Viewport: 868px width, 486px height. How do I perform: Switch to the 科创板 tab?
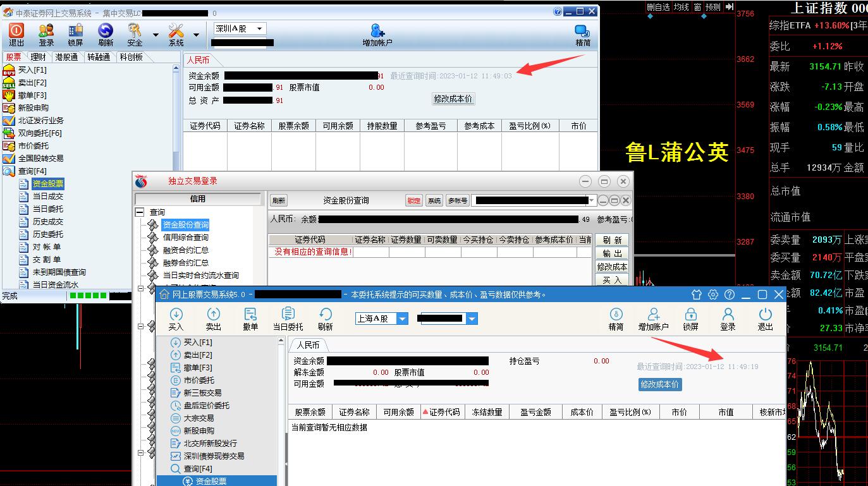131,57
